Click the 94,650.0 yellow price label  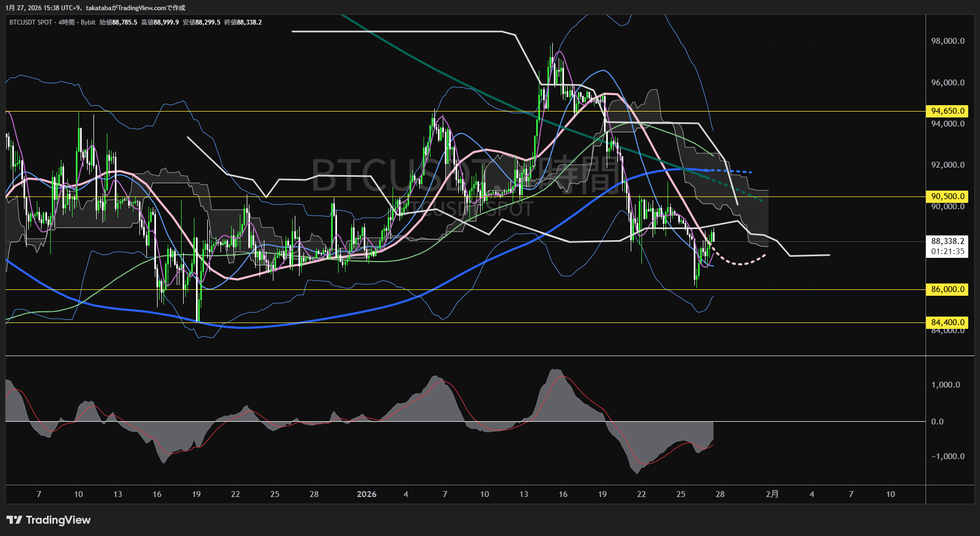click(x=947, y=111)
